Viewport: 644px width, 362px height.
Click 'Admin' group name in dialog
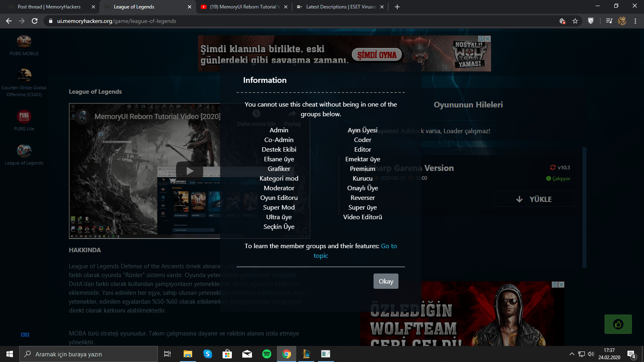coord(279,130)
